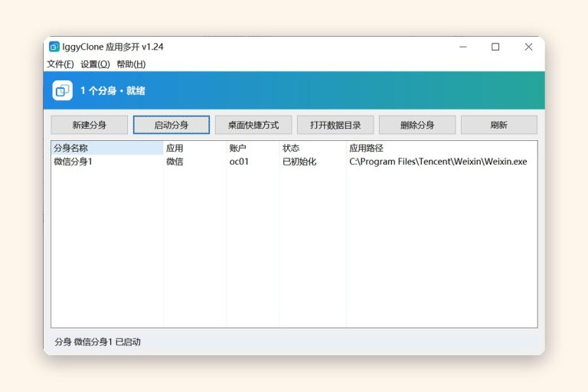Click the 新建分身 button
588x392 pixels.
coord(90,125)
